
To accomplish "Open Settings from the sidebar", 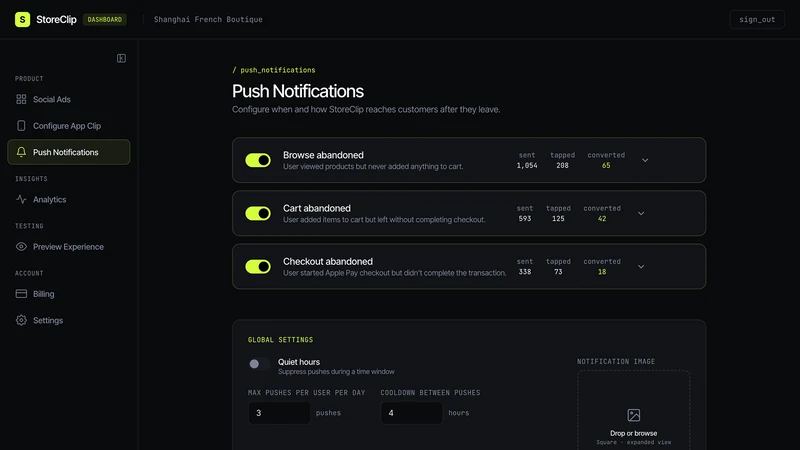I will pos(69,320).
